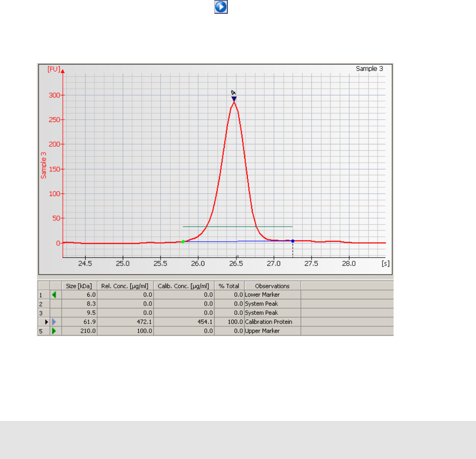Click the Calib. Conc. [µg/ml] column header

coord(183,286)
